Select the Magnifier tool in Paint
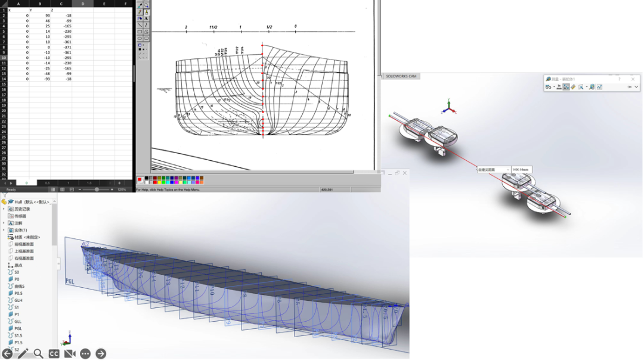 click(146, 5)
